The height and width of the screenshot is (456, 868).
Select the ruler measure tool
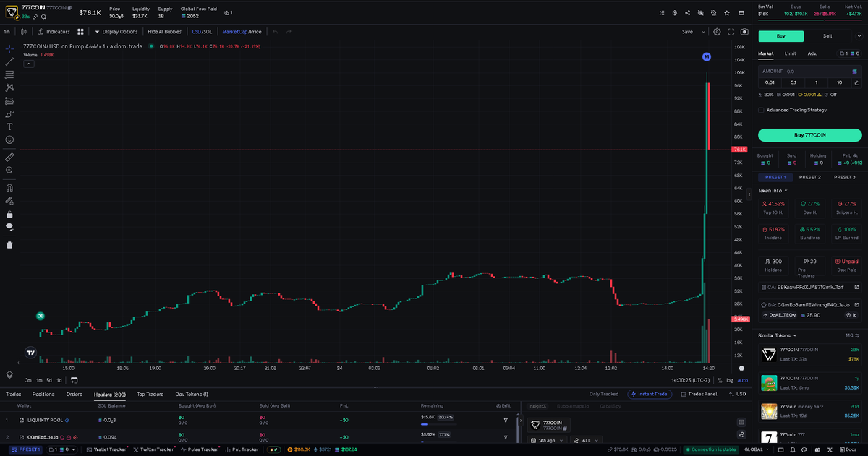[9, 157]
